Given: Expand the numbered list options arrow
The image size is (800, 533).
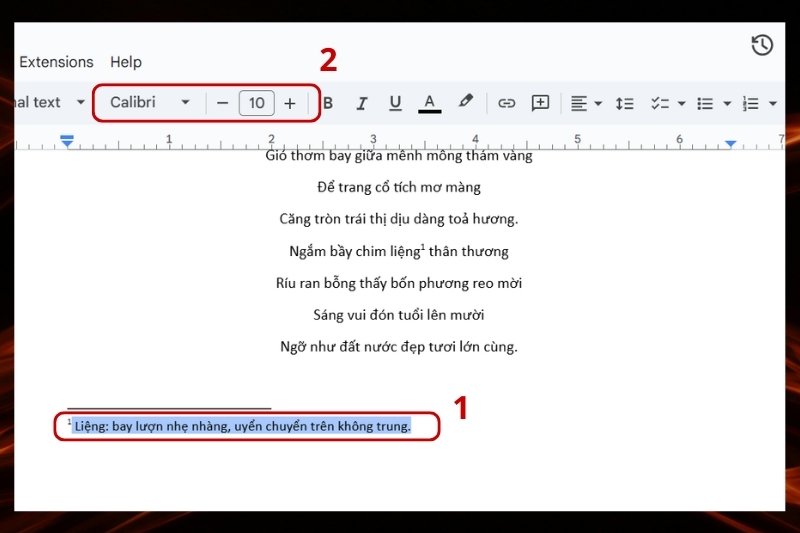Looking at the screenshot, I should coord(773,104).
